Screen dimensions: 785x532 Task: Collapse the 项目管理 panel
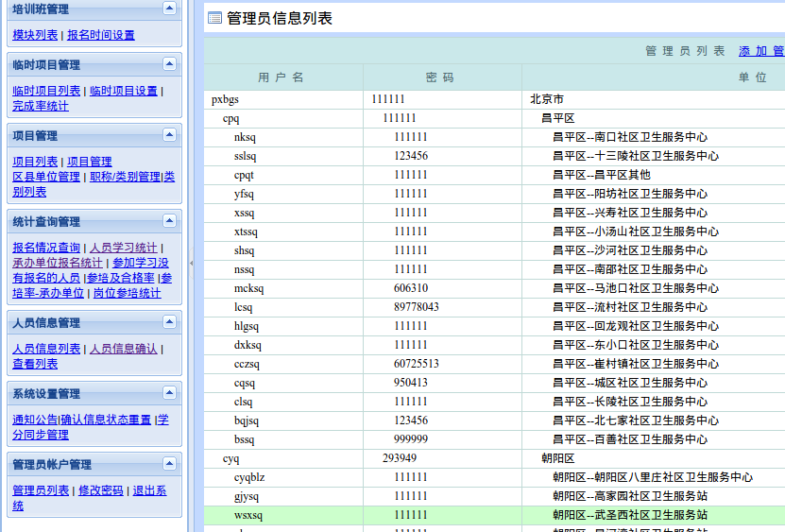tap(169, 135)
